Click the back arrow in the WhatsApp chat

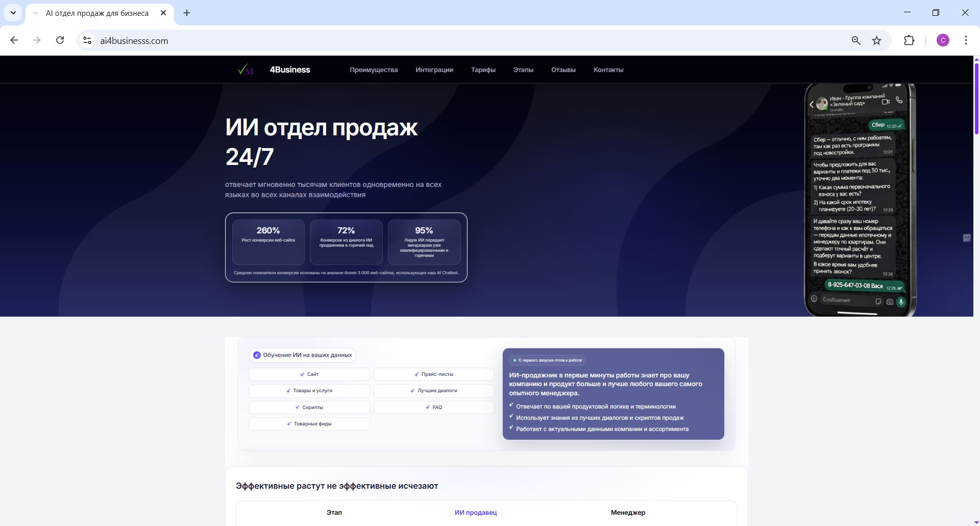(812, 105)
